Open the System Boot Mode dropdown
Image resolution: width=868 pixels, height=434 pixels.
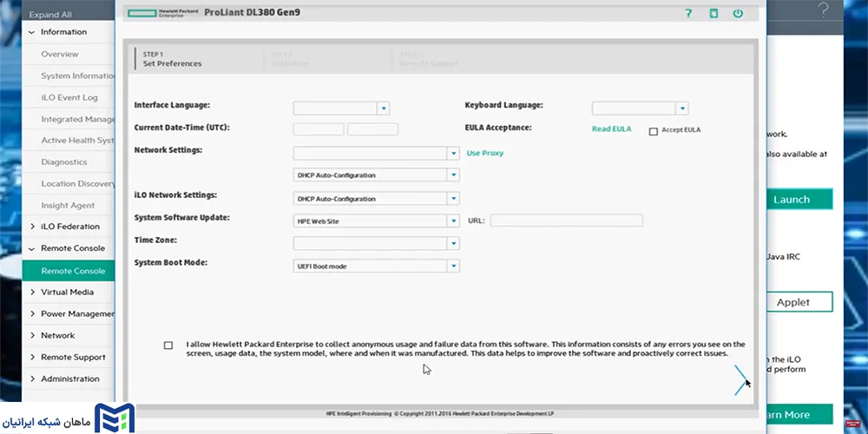[x=376, y=266]
